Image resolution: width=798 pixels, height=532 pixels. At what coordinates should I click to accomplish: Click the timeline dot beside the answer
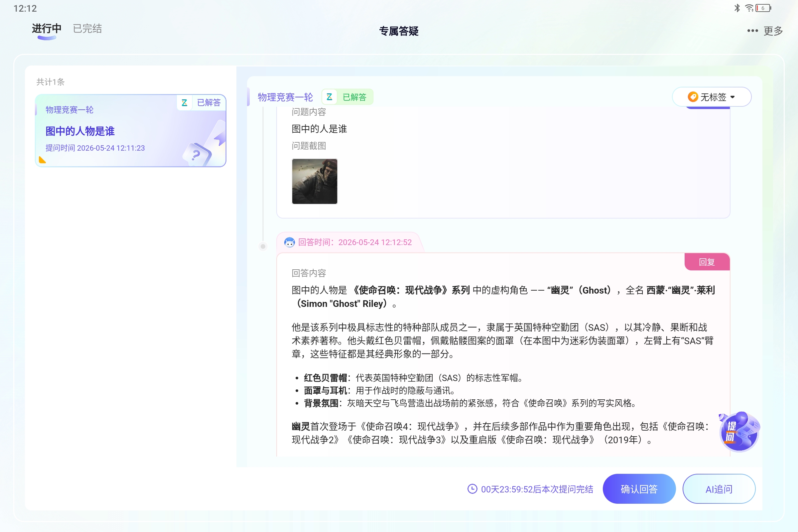(263, 246)
